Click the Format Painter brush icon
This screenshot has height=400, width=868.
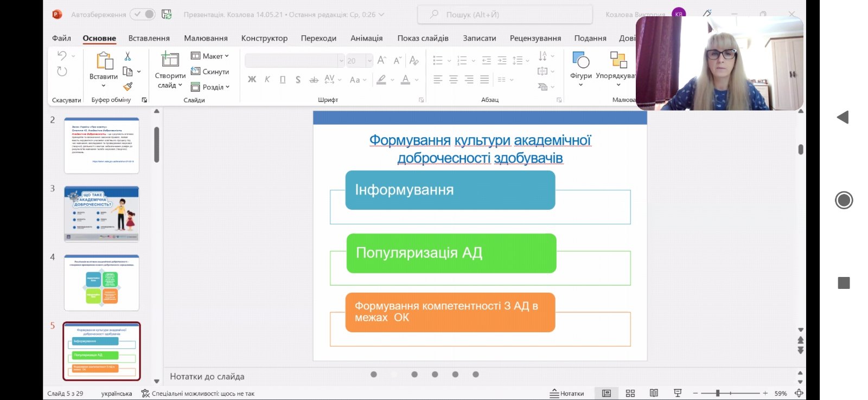pos(128,86)
